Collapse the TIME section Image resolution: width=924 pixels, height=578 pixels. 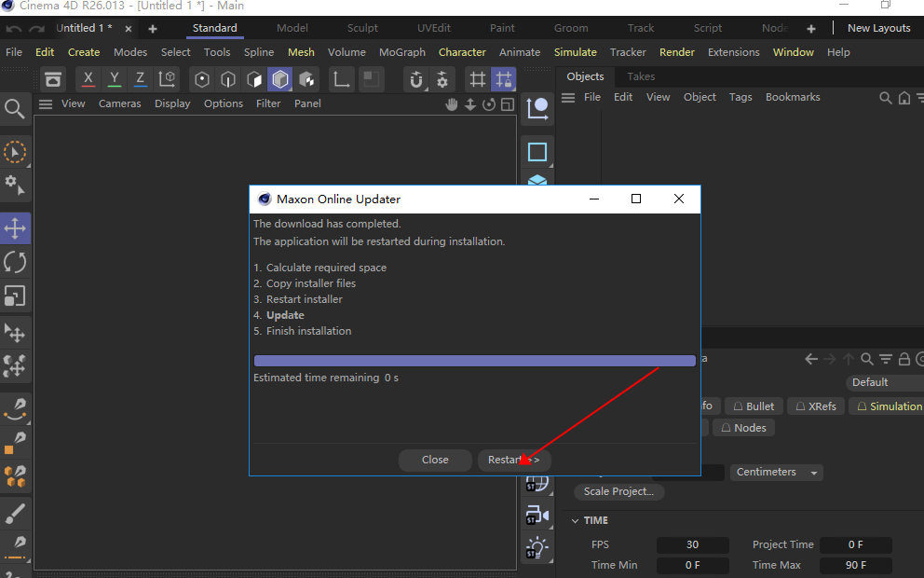click(575, 521)
